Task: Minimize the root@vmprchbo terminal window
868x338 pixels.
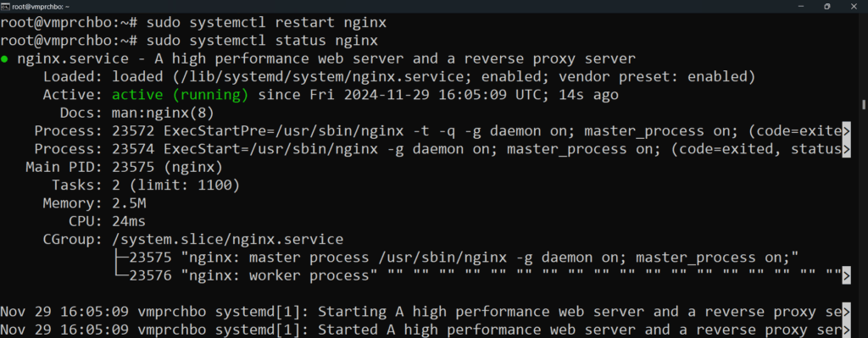Action: pyautogui.click(x=802, y=6)
